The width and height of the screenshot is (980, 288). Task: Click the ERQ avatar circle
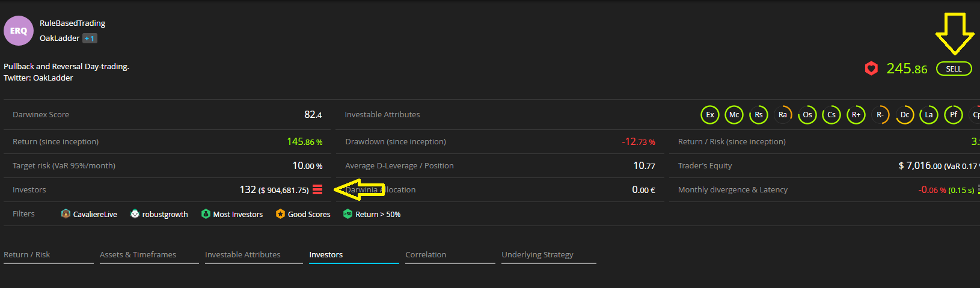[19, 31]
